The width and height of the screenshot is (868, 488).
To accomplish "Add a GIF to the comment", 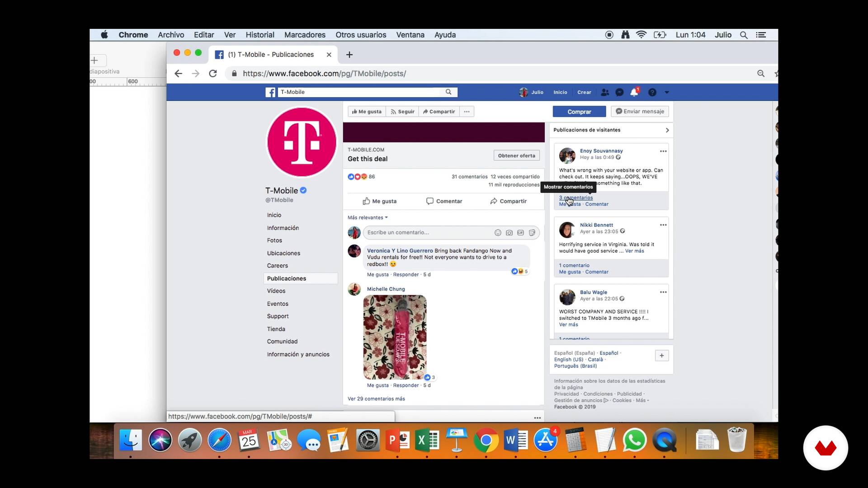I will click(521, 233).
